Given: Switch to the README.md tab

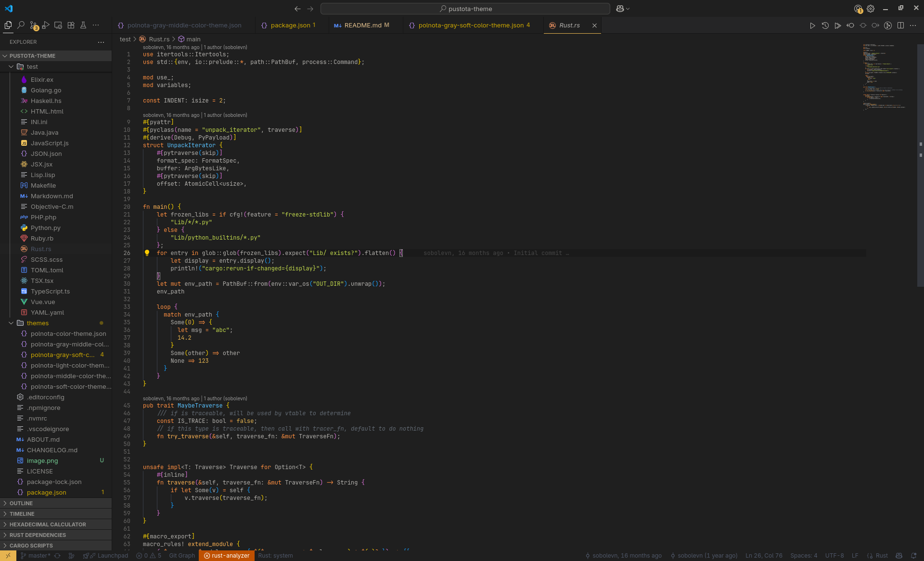Looking at the screenshot, I should [362, 25].
